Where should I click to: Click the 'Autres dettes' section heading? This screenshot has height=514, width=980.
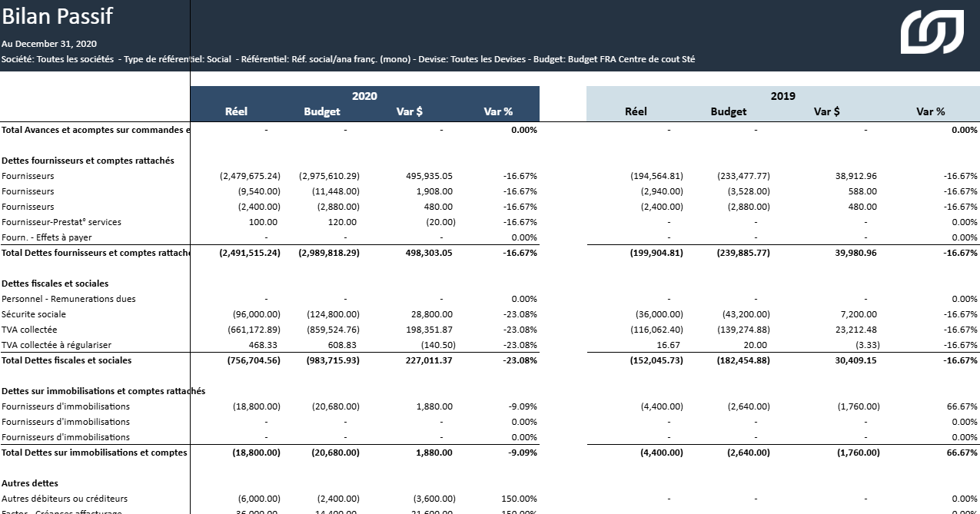click(x=30, y=483)
